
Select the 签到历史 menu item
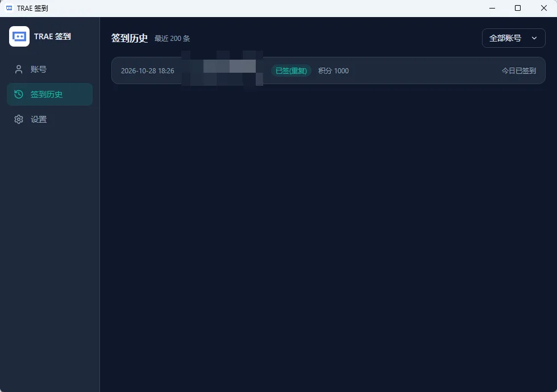[50, 94]
